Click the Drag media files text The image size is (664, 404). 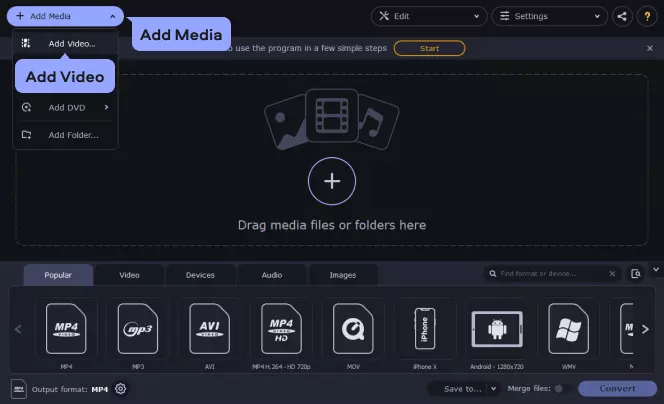(332, 225)
